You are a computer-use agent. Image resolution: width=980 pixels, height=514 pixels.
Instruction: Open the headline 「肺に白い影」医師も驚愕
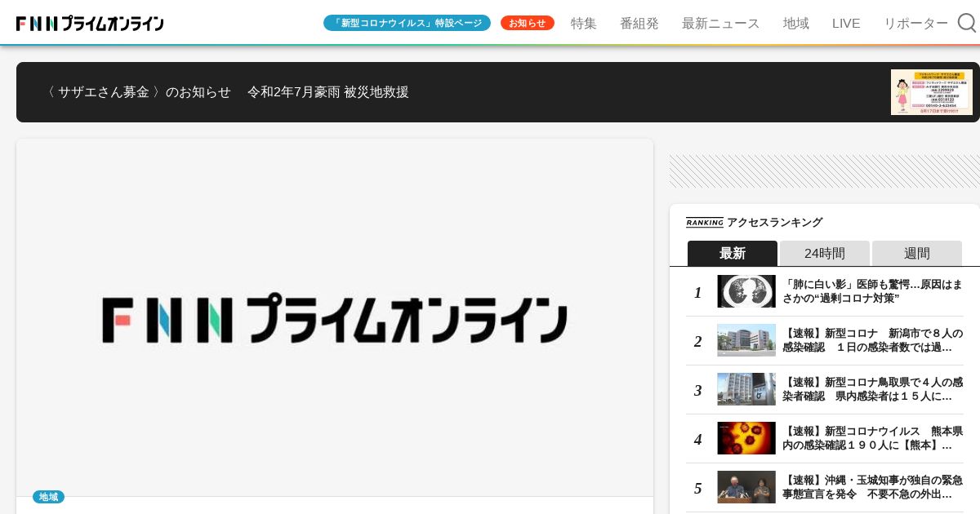872,291
